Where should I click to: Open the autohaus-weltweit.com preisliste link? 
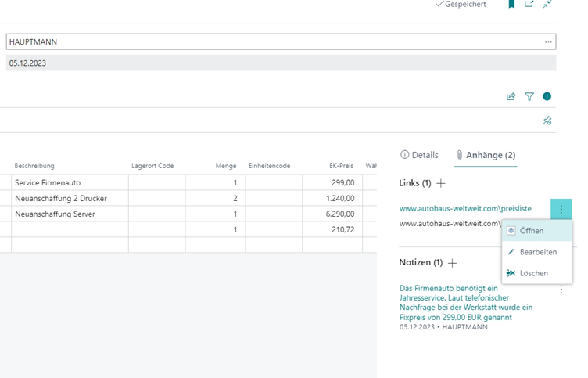tap(465, 209)
